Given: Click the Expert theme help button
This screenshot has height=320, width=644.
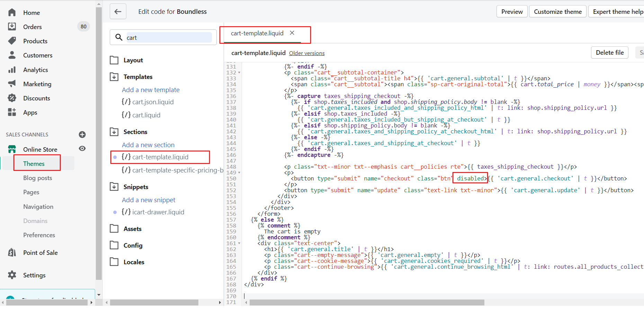Looking at the screenshot, I should click(617, 11).
